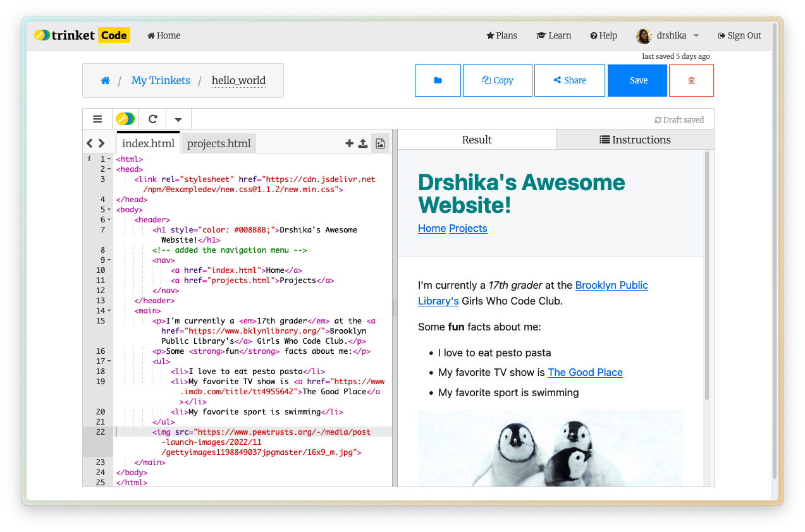Collapse the code fold at line 17
Viewport: 805px width, 532px height.
109,361
